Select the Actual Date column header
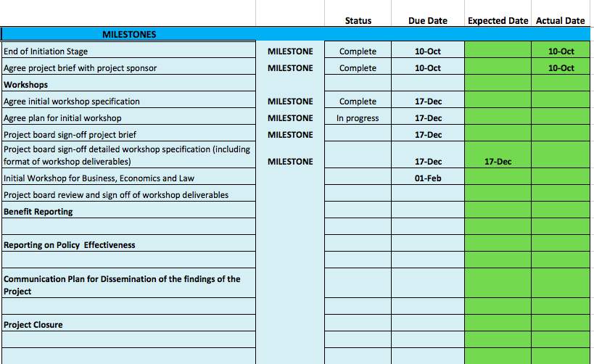The width and height of the screenshot is (594, 364). [560, 21]
